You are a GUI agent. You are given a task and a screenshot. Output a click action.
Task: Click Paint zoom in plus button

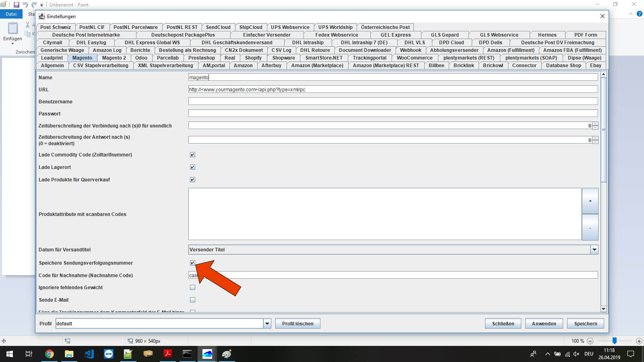639,341
